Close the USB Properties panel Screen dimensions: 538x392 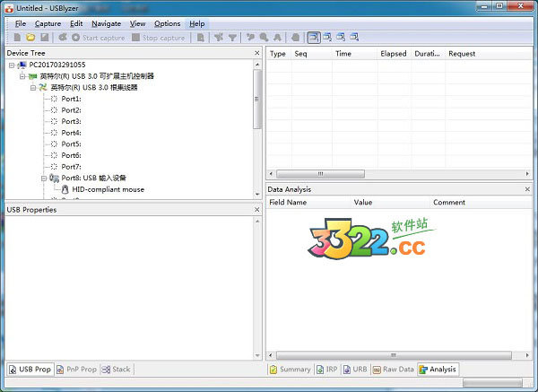coord(257,210)
